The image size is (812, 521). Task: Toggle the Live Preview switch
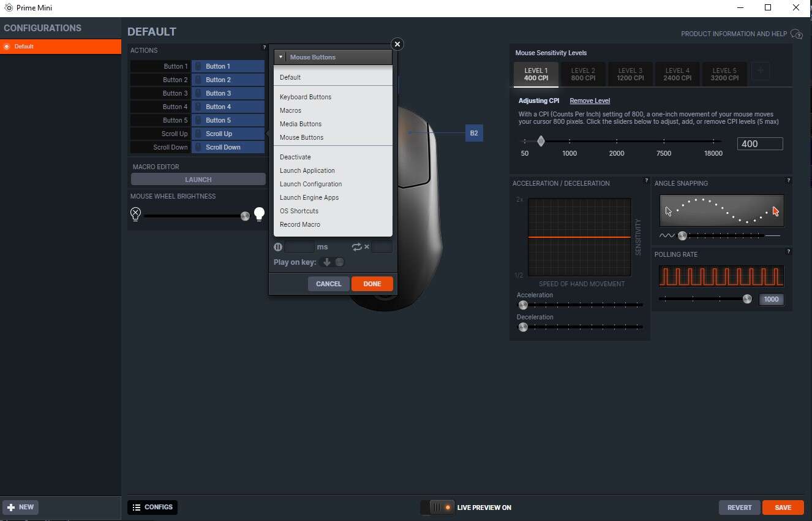[437, 508]
